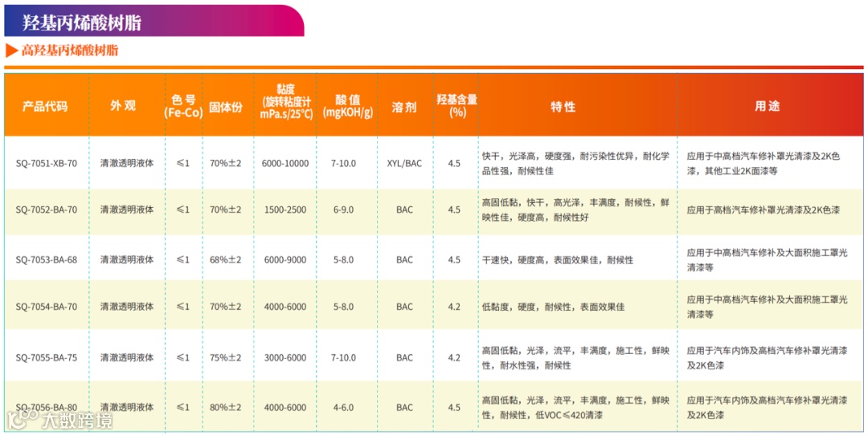Click product code SQ-7053-BA-68
Image resolution: width=868 pixels, height=436 pixels.
47,260
